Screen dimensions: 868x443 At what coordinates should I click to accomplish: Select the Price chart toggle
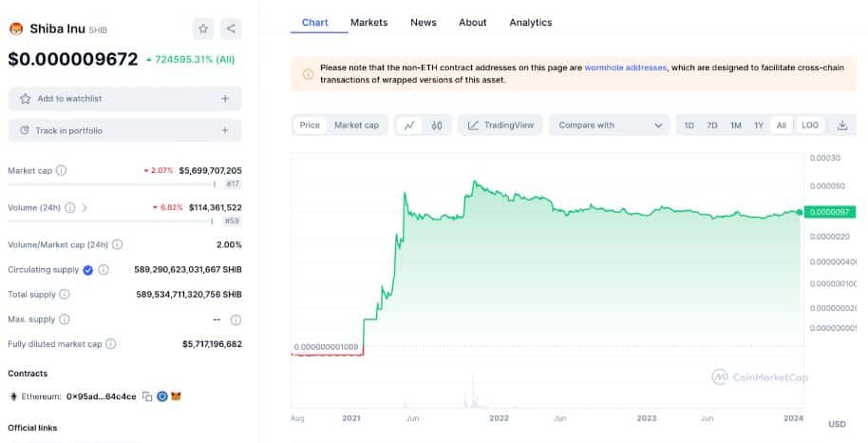coord(310,125)
